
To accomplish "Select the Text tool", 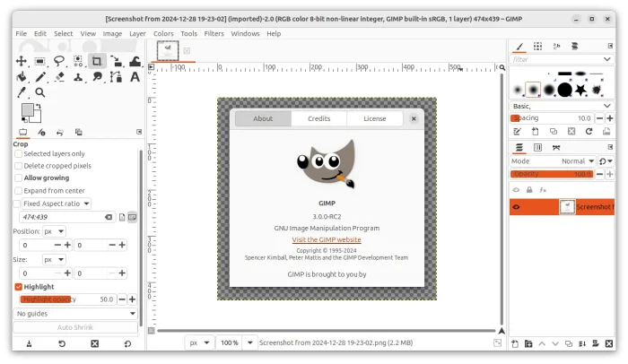I will click(135, 77).
